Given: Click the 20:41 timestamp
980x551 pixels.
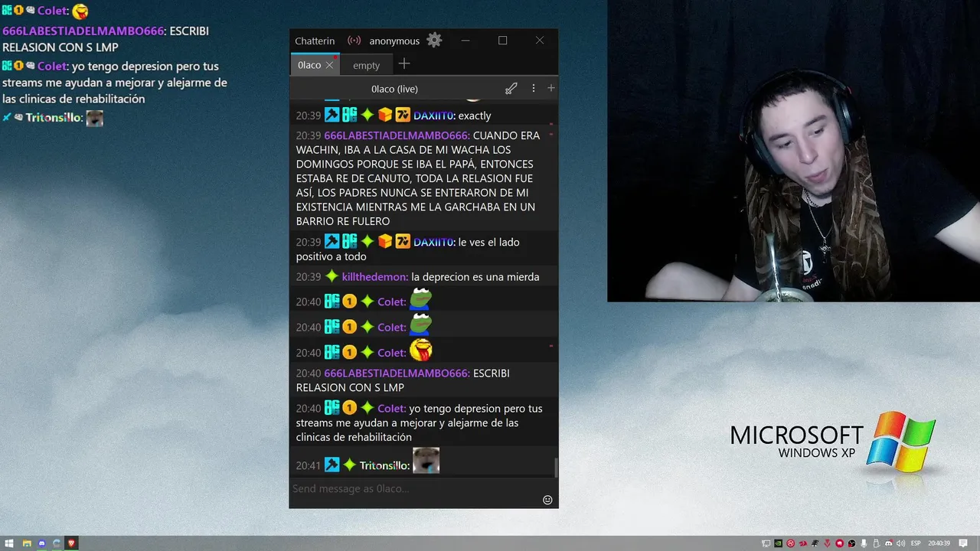Looking at the screenshot, I should [x=308, y=465].
